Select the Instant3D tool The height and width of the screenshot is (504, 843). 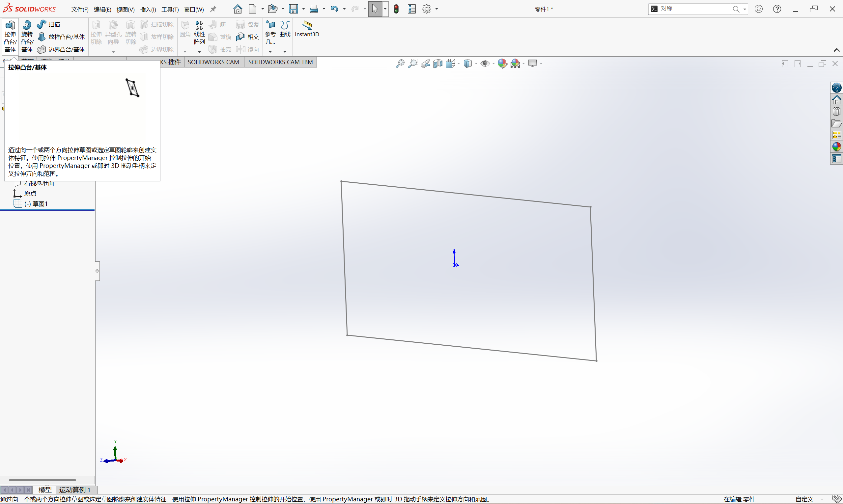pyautogui.click(x=307, y=29)
